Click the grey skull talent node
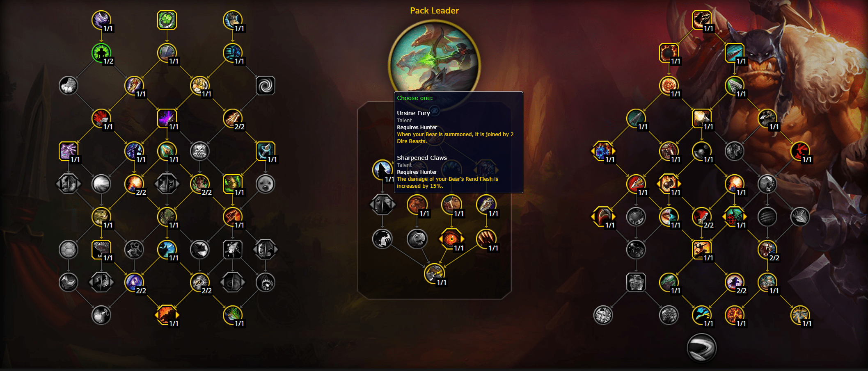The height and width of the screenshot is (371, 868). (200, 151)
